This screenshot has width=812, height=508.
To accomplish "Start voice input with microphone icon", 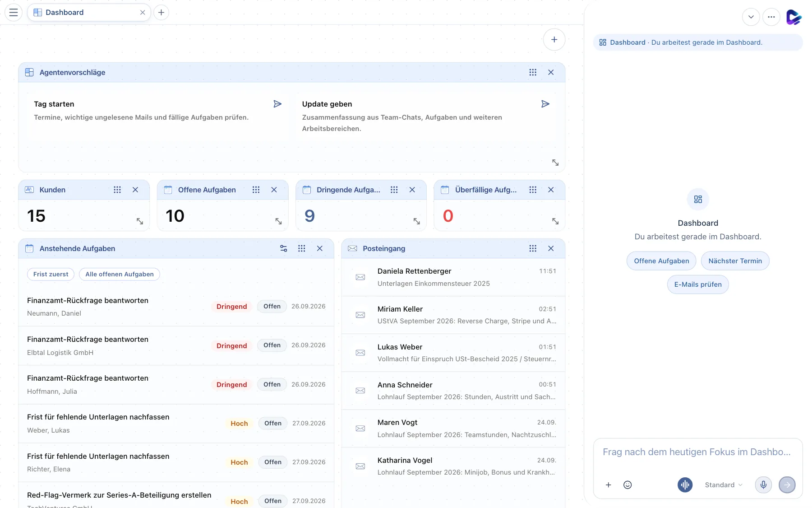I will point(763,485).
